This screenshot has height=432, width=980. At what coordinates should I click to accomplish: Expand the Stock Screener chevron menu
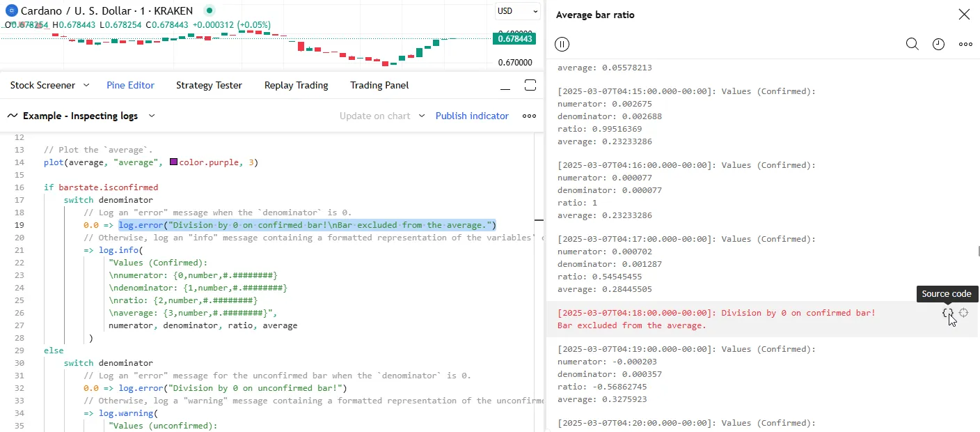pos(86,85)
